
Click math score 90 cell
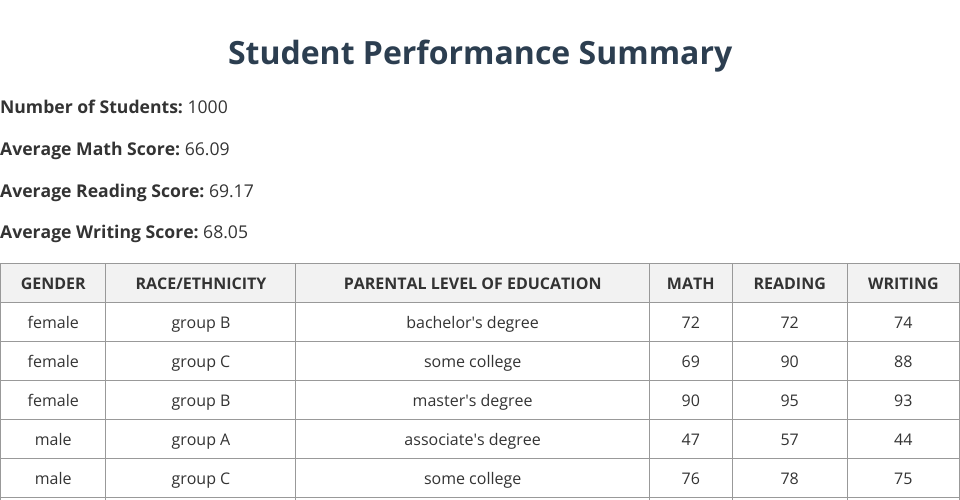690,400
